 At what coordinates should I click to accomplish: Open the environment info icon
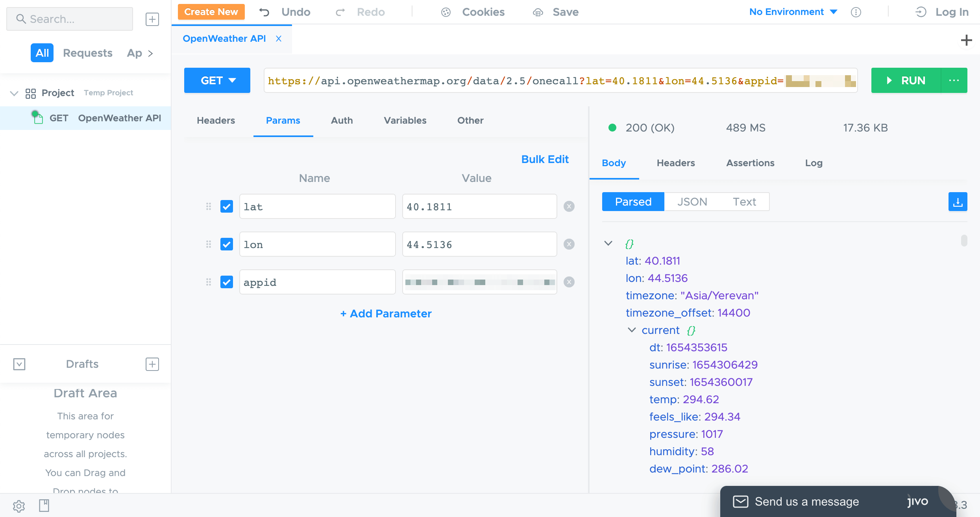tap(856, 12)
